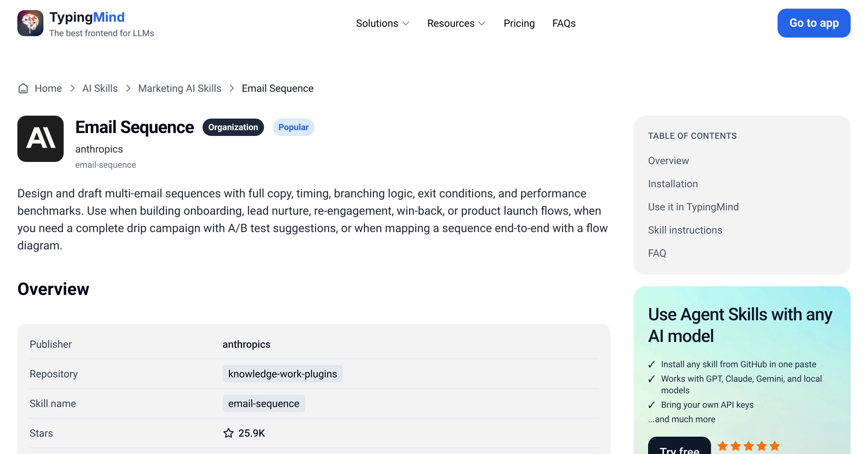Viewport: 868px width, 454px height.
Task: Jump to FAQ in table of contents
Action: coord(657,253)
